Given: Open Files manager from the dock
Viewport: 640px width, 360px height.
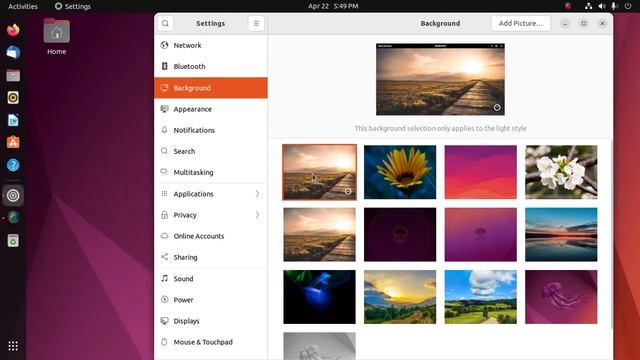Looking at the screenshot, I should tap(13, 75).
